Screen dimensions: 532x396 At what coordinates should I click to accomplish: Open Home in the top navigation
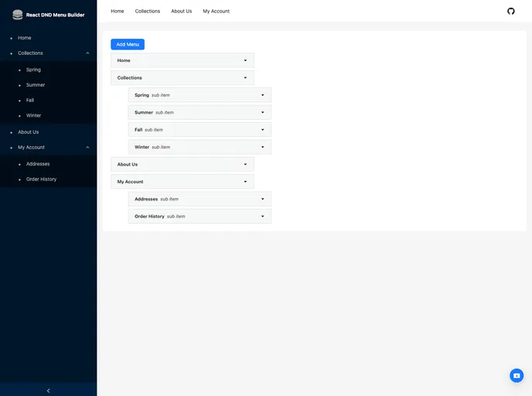coord(118,11)
